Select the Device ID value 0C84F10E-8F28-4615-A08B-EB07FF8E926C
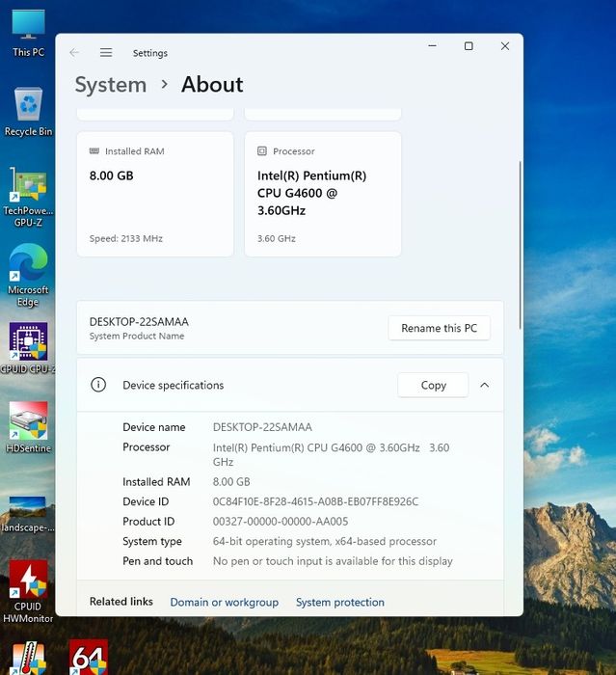The width and height of the screenshot is (616, 675). [x=315, y=501]
